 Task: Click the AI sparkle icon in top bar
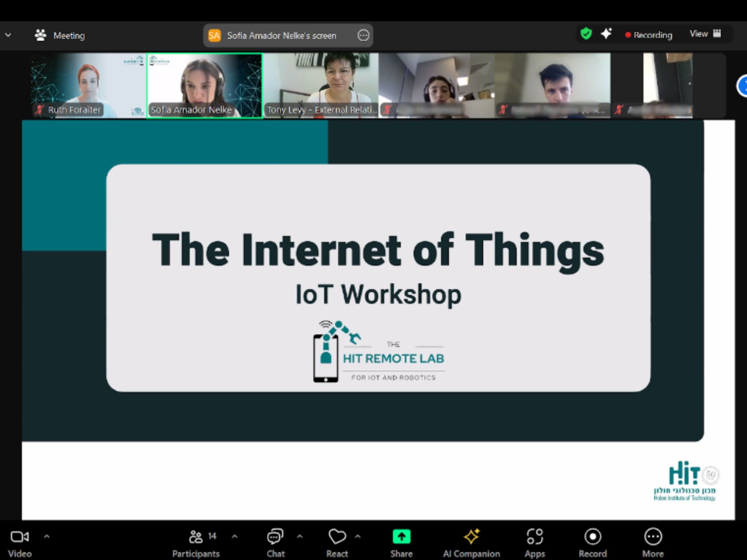tap(606, 34)
